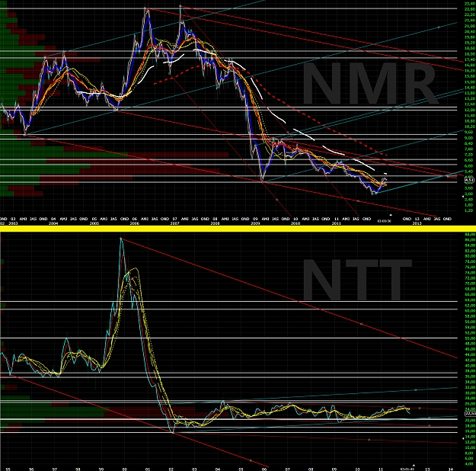This screenshot has width=476, height=471.
Task: Click the 14,00 level on NTT price scale
Action: (x=470, y=437)
